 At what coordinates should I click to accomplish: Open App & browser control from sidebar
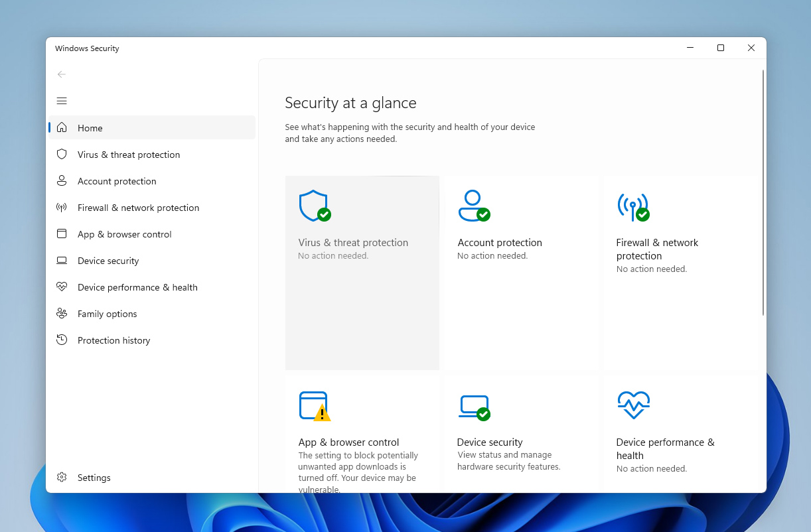click(x=152, y=233)
